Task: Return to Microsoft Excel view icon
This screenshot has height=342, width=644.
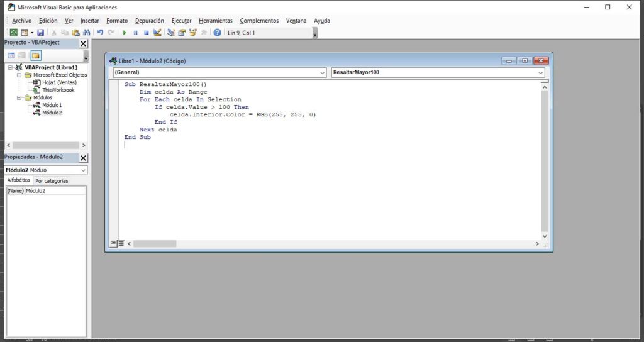Action: (x=14, y=33)
